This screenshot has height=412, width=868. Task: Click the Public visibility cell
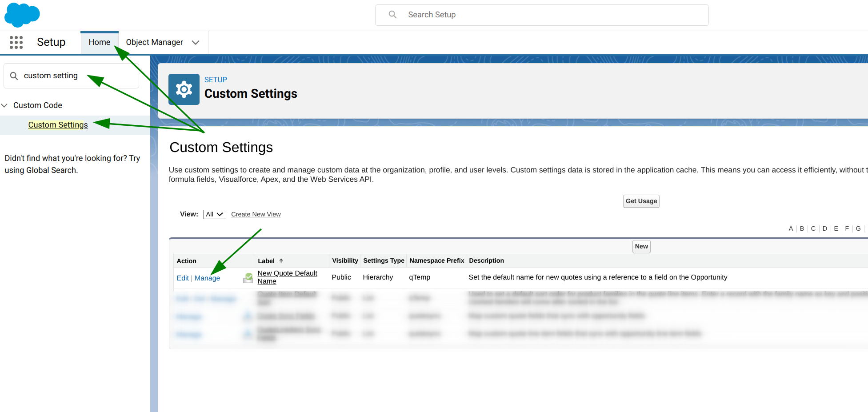[341, 277]
